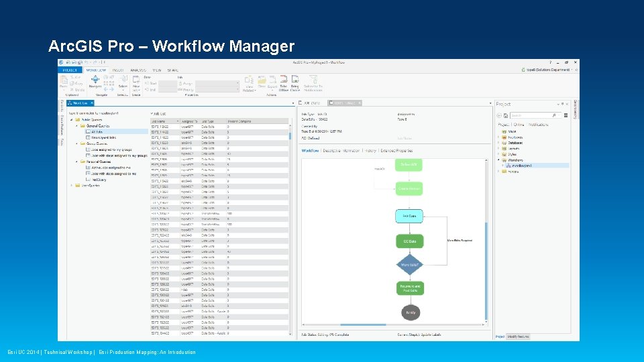Select Active Jobs assigned to me query

point(111,168)
